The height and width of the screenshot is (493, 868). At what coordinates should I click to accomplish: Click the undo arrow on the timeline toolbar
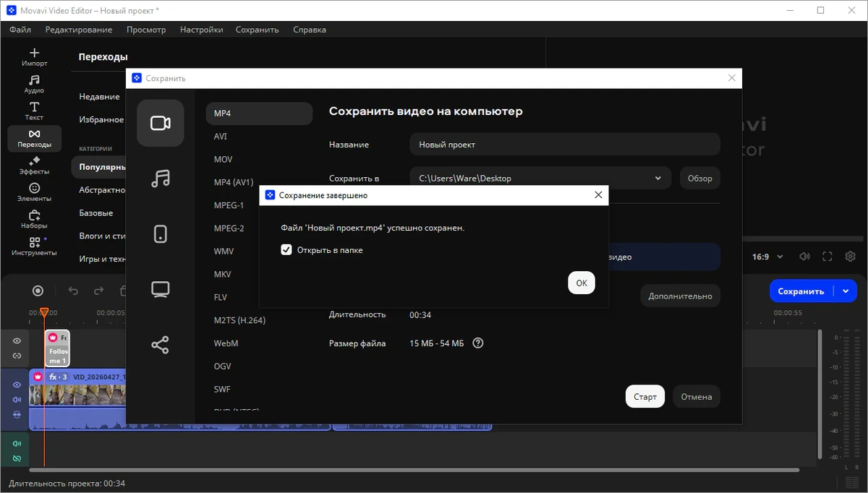(x=73, y=291)
